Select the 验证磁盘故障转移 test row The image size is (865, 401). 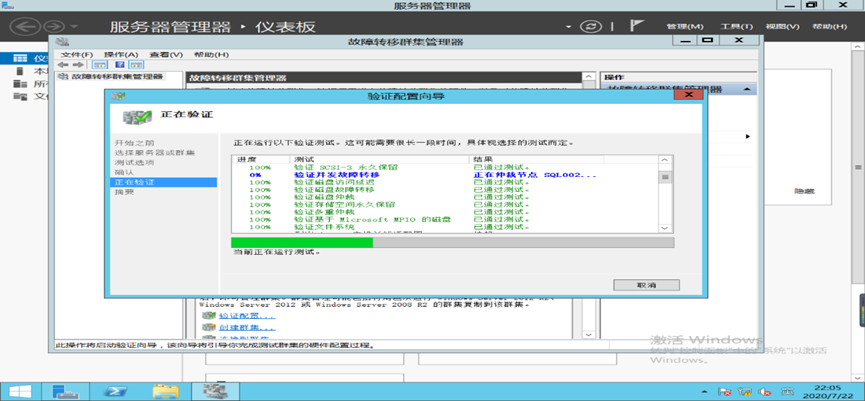445,190
